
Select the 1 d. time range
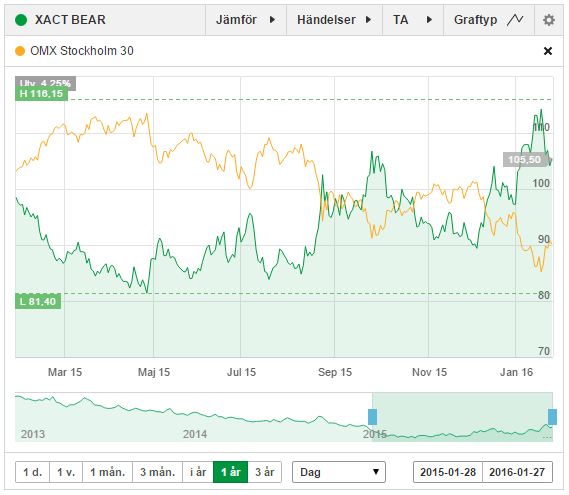coord(32,472)
